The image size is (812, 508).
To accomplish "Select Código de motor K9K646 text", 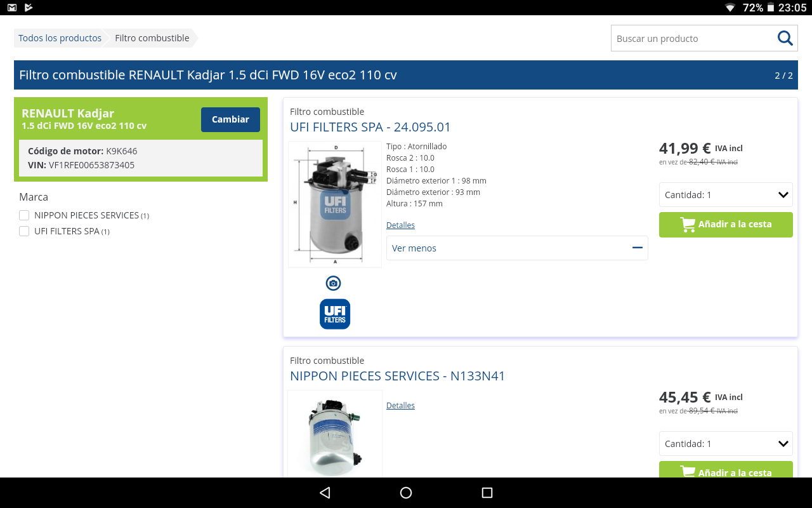I will coord(82,151).
